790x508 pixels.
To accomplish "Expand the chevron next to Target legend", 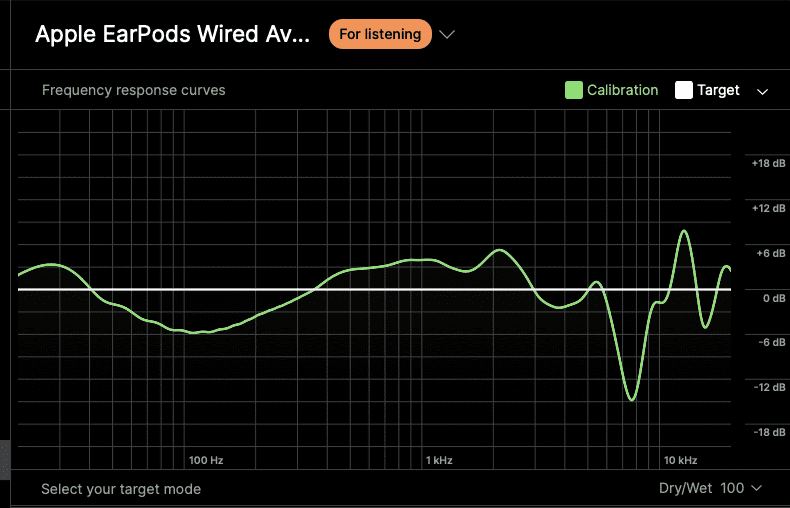I will 762,92.
